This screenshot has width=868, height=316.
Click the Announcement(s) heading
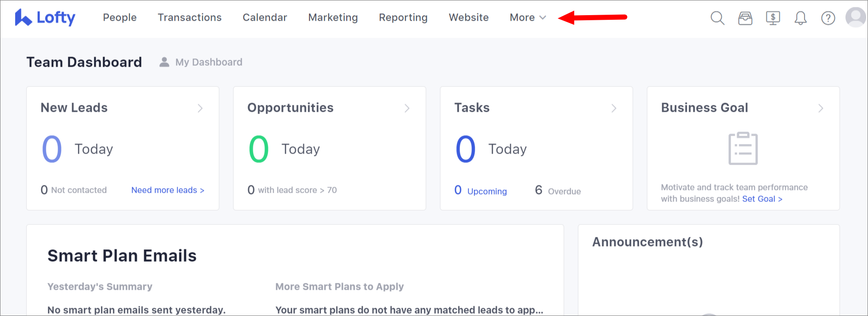tap(647, 242)
